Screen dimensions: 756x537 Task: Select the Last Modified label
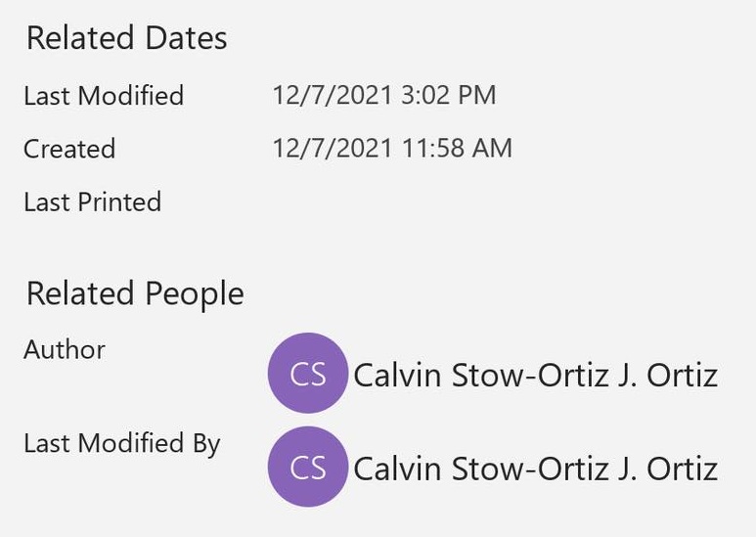click(x=104, y=95)
